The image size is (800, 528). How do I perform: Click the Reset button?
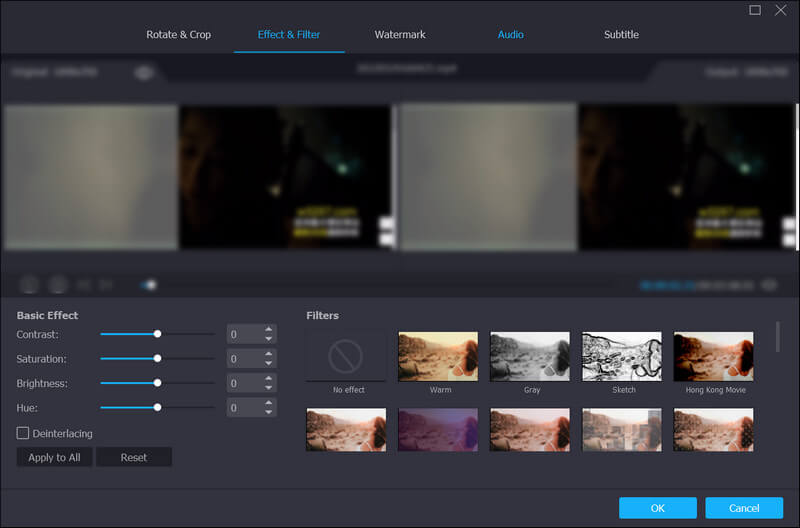134,457
